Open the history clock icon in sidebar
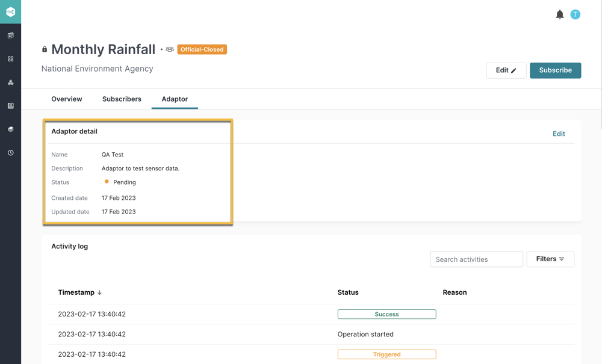This screenshot has width=602, height=364. tap(10, 152)
